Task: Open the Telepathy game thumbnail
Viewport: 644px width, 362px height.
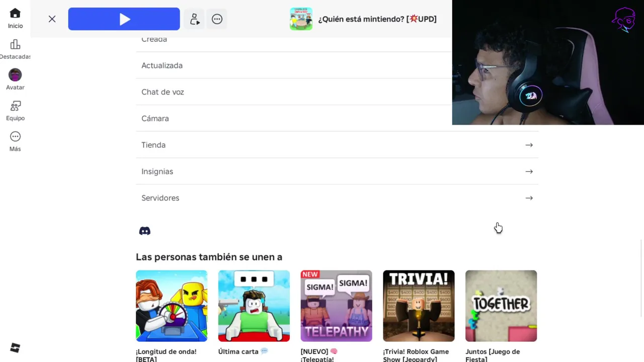Action: (x=337, y=306)
